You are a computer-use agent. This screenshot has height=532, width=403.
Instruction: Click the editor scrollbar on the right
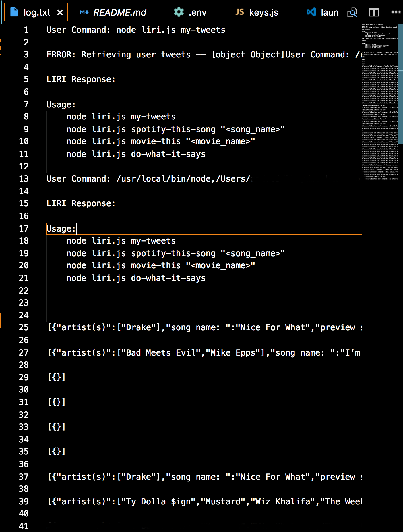[x=401, y=86]
